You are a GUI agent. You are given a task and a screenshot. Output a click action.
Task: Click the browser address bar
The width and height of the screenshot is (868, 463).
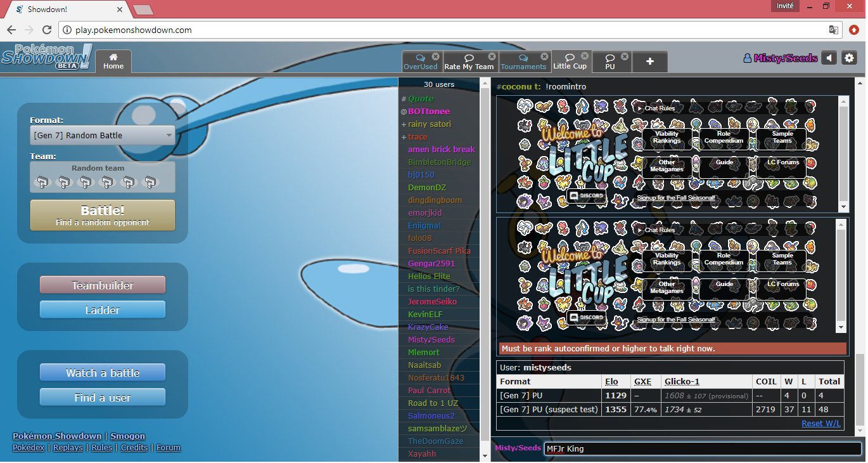click(450, 30)
